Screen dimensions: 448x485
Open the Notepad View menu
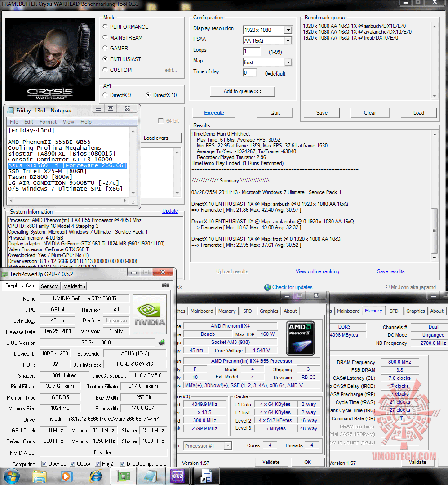point(68,122)
